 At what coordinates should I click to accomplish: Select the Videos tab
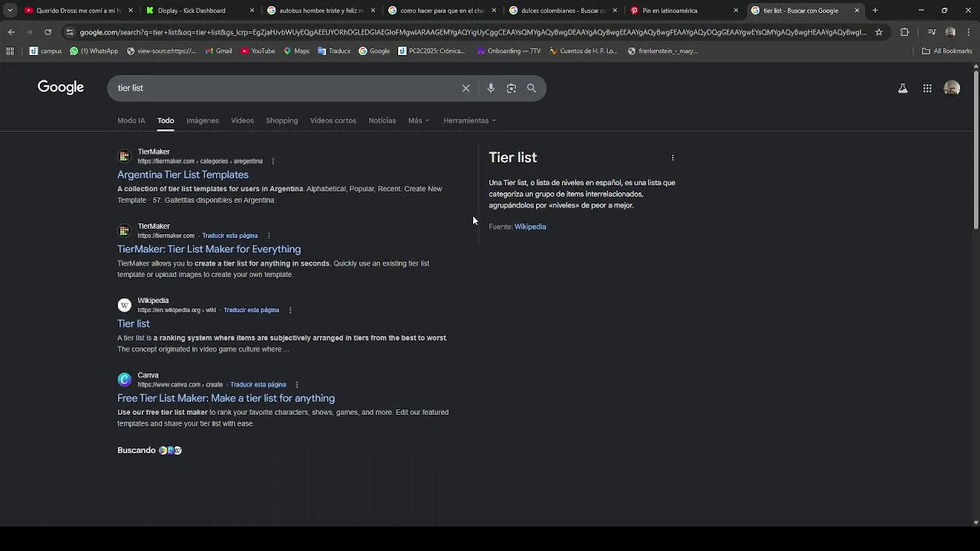[x=242, y=121]
